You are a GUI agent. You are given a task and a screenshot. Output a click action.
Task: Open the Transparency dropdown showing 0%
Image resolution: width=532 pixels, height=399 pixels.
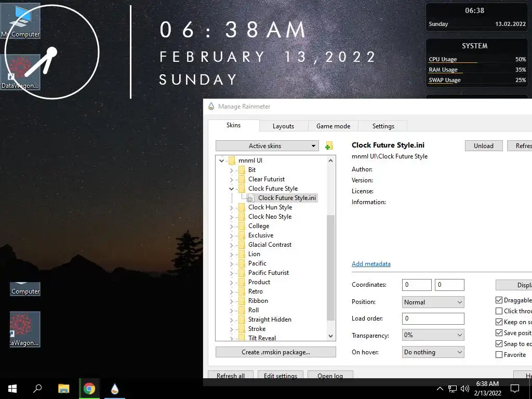433,335
